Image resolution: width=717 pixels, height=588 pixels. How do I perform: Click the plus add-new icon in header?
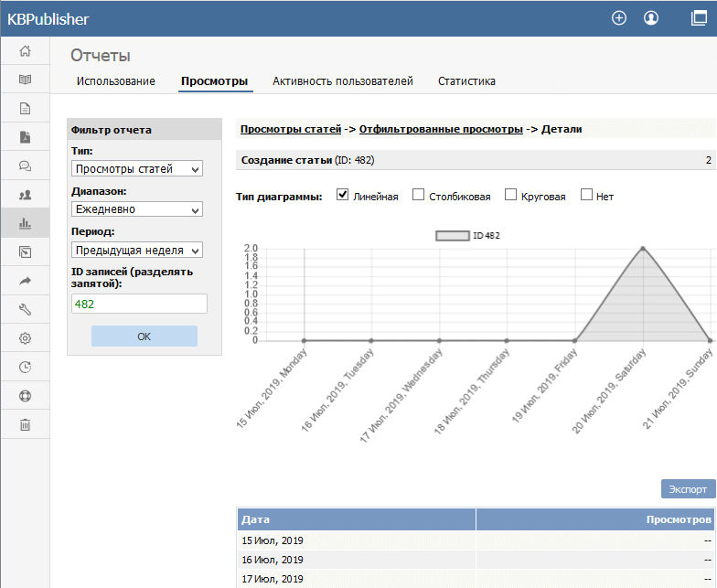pos(619,18)
